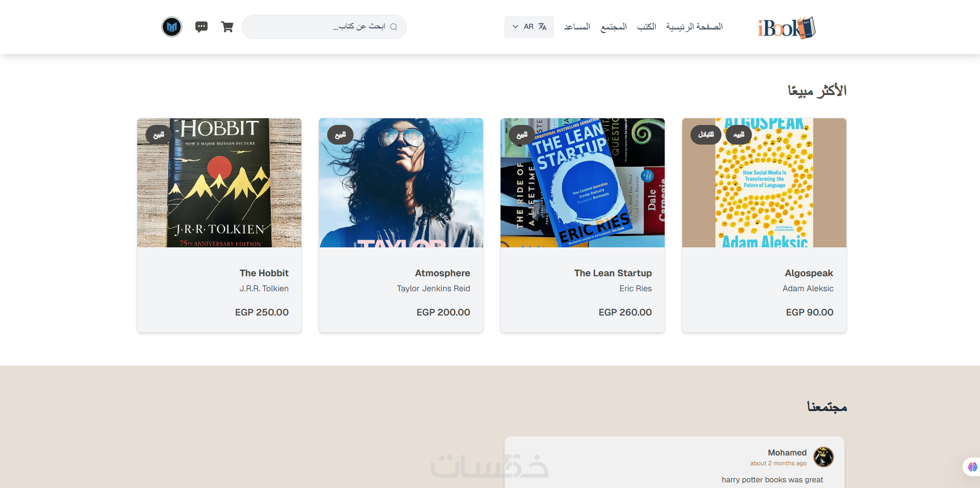Open the المساعد nav item

tap(577, 27)
